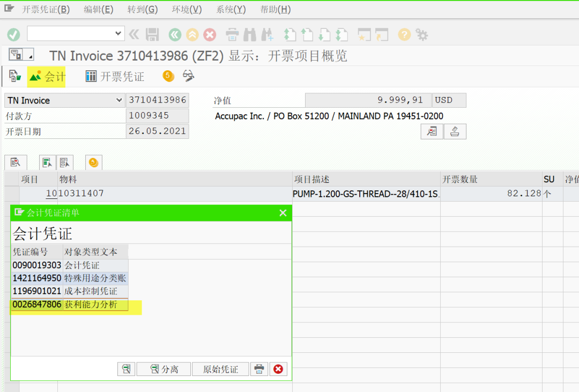Open the 开票凭证(B) menu

point(46,9)
